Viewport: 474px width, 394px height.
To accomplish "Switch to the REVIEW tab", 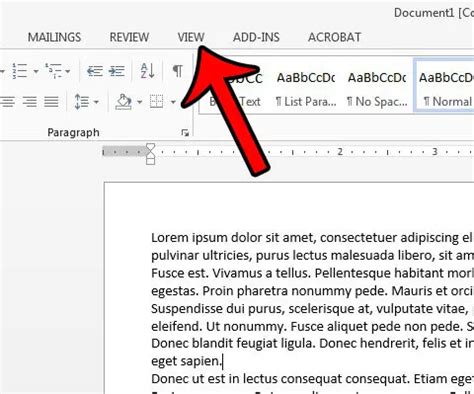I will click(129, 37).
